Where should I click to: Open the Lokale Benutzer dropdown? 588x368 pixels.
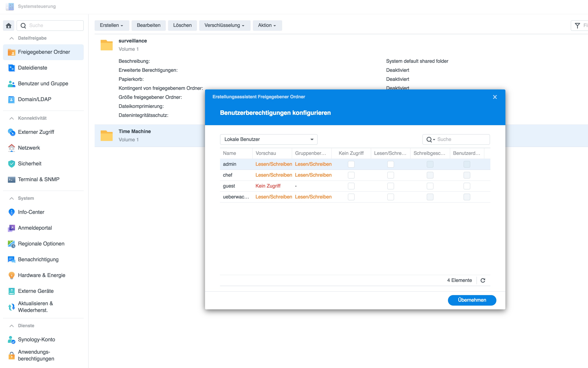[x=268, y=139]
